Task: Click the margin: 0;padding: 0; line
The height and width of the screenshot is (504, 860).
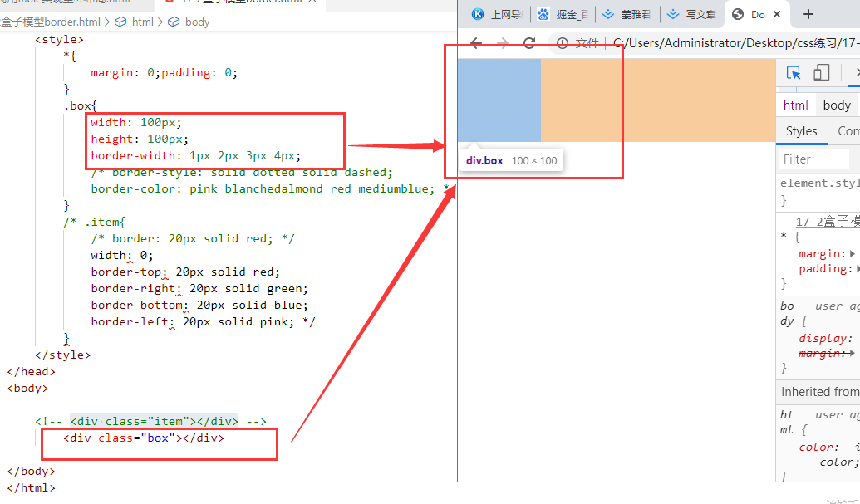Action: pyautogui.click(x=164, y=72)
